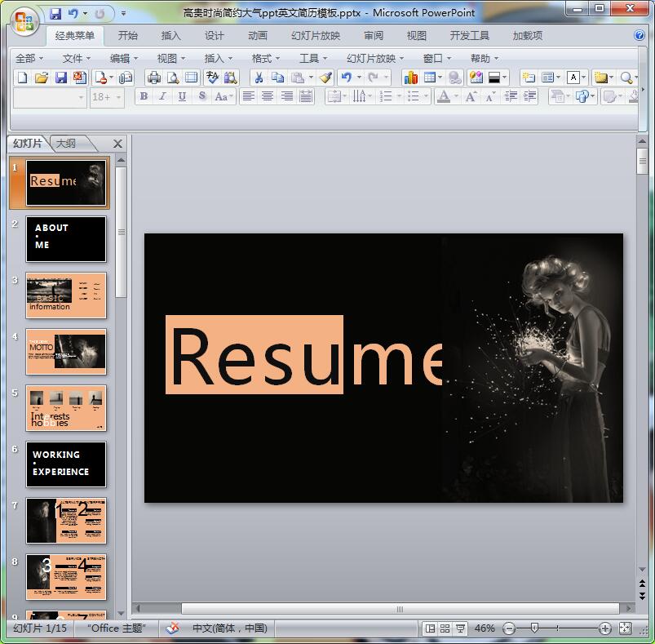Activate the format painter brush
655x644 pixels.
(x=325, y=78)
